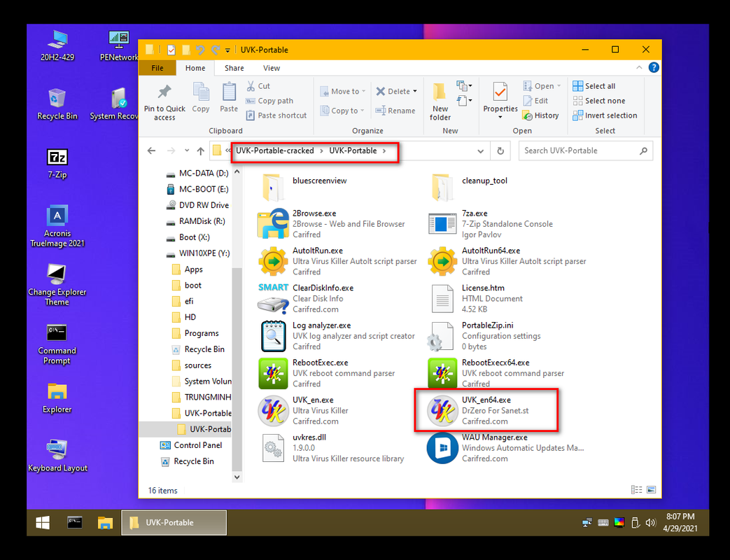This screenshot has height=560, width=730.
Task: Open Acronis TrueImage 2021 shortcut
Action: 57,227
